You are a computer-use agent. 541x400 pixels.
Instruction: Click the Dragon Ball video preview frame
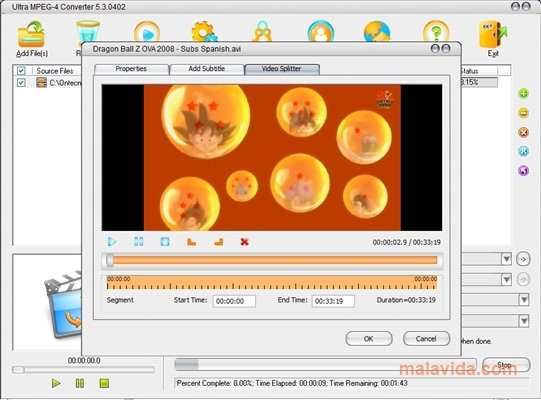click(272, 157)
